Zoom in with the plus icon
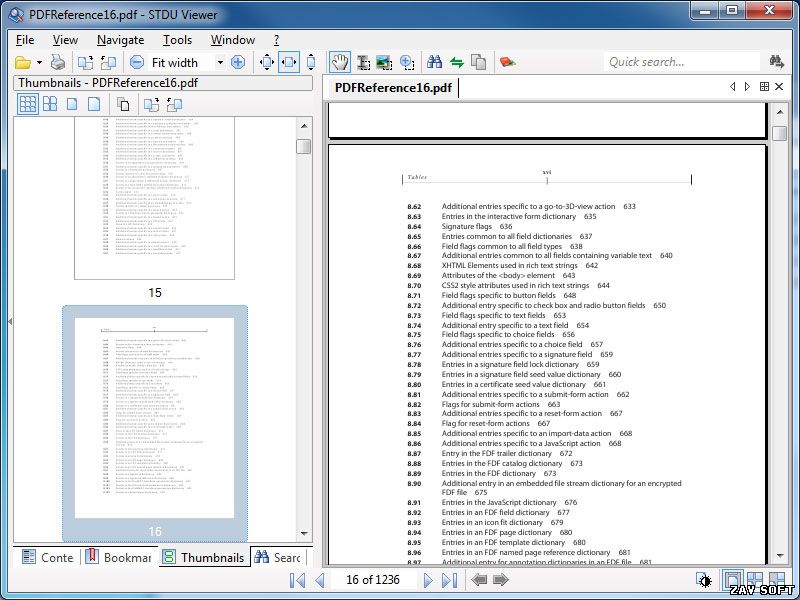The image size is (800, 600). pos(238,62)
